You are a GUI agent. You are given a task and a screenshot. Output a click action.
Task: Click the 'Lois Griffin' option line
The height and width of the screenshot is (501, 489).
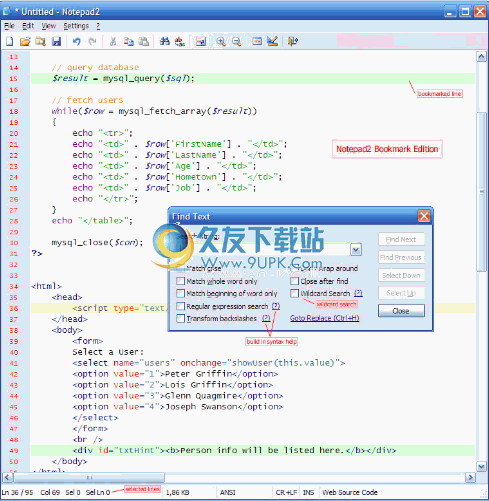[173, 385]
